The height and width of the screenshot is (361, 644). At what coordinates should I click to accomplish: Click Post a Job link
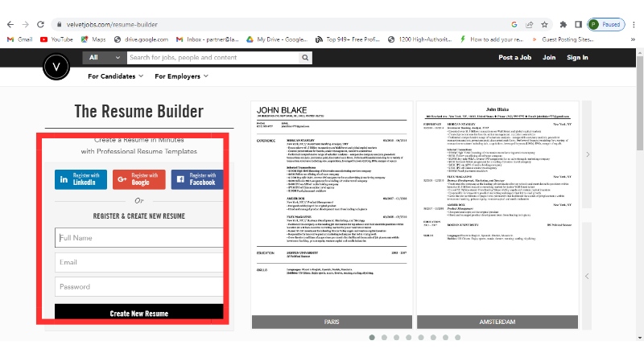[514, 58]
